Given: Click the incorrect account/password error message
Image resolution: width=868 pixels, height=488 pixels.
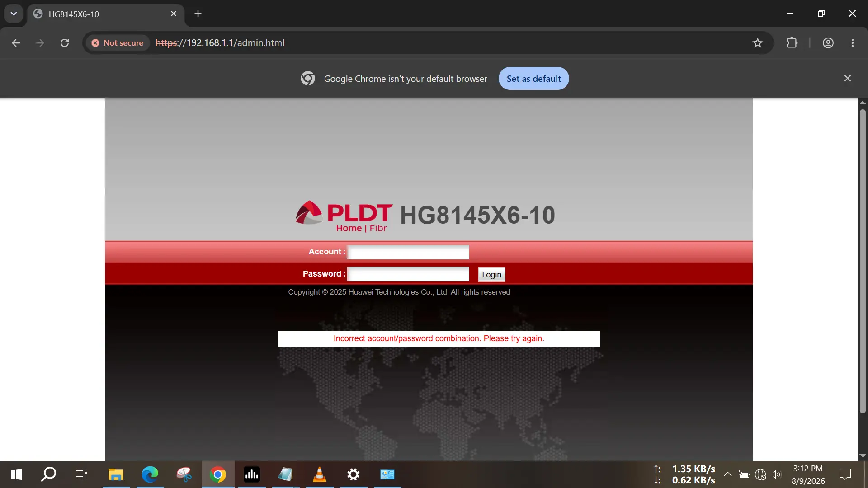Looking at the screenshot, I should point(439,339).
